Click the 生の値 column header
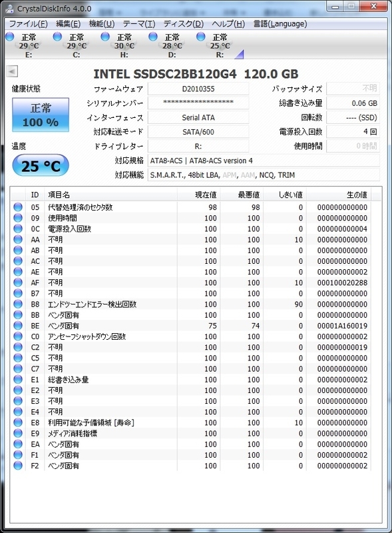Screen dimensions: 392x533 click(x=339, y=195)
